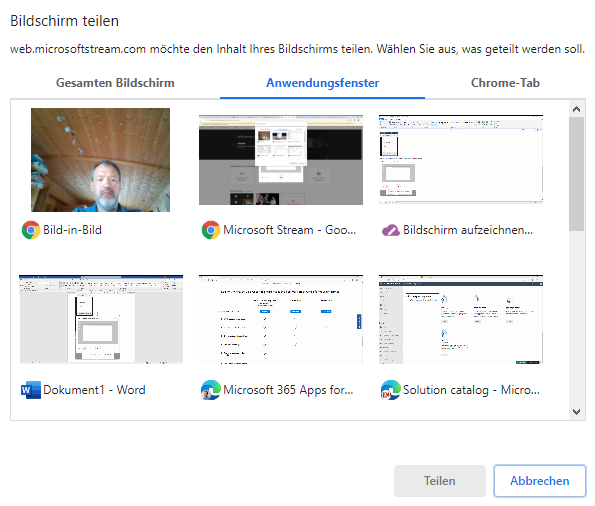
Task: Click the scrollbar down arrow
Action: click(x=576, y=412)
